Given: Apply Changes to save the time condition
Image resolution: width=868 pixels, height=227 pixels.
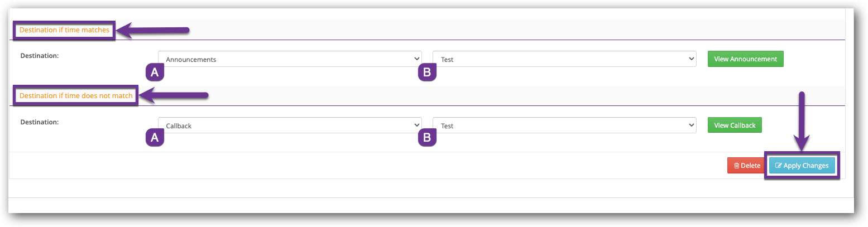Looking at the screenshot, I should point(802,166).
